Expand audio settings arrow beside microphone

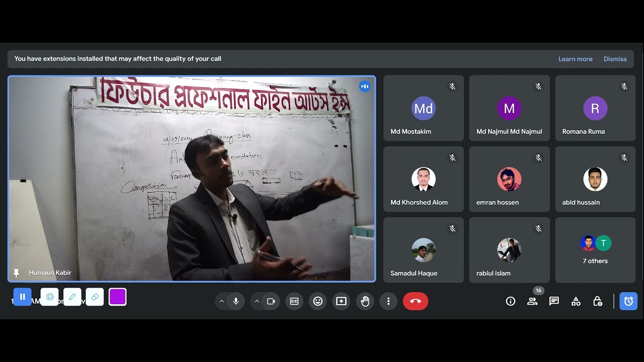click(x=221, y=301)
